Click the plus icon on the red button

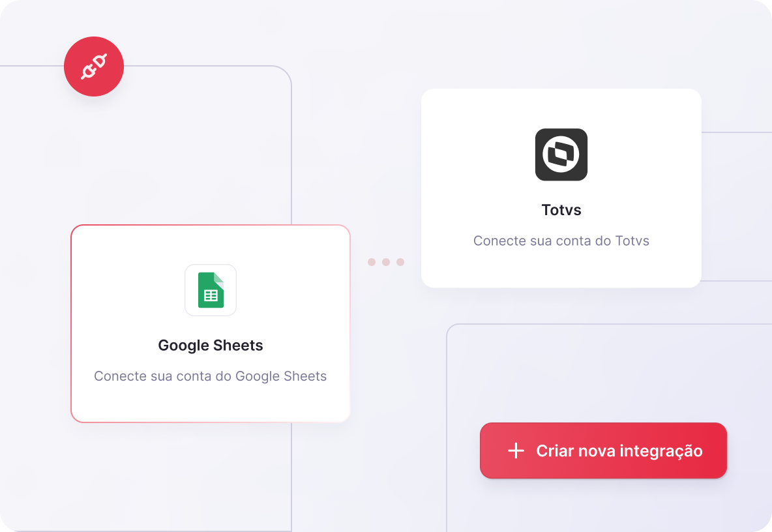[x=516, y=451]
